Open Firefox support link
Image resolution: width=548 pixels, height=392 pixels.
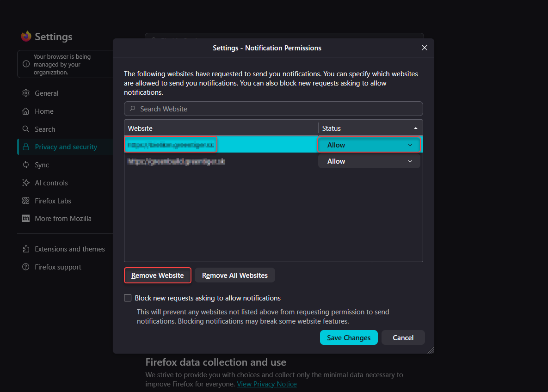click(x=58, y=267)
